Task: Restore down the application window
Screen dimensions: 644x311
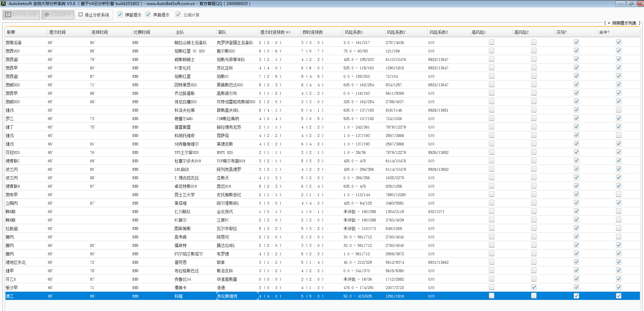Action: (x=631, y=3)
